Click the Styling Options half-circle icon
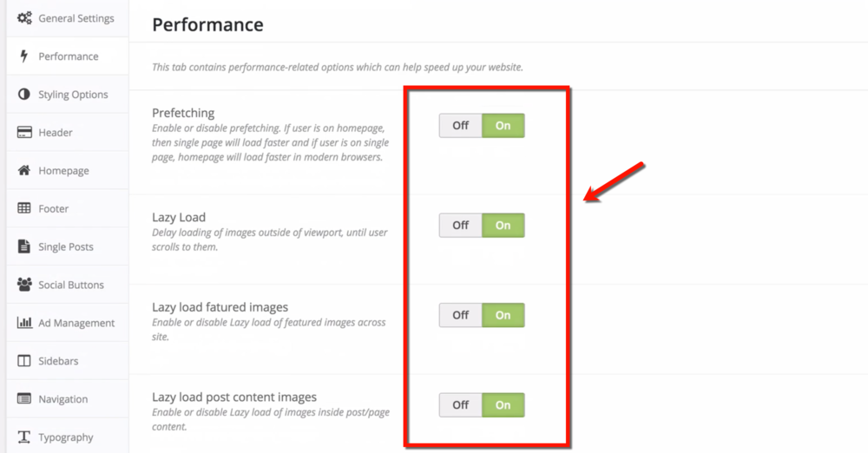Viewport: 868px width, 453px height. point(23,94)
